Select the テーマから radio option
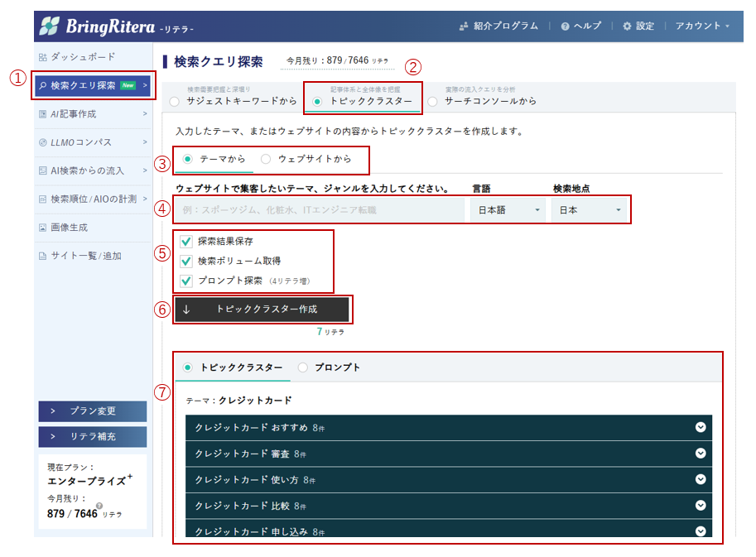756x557 pixels. coord(188,159)
